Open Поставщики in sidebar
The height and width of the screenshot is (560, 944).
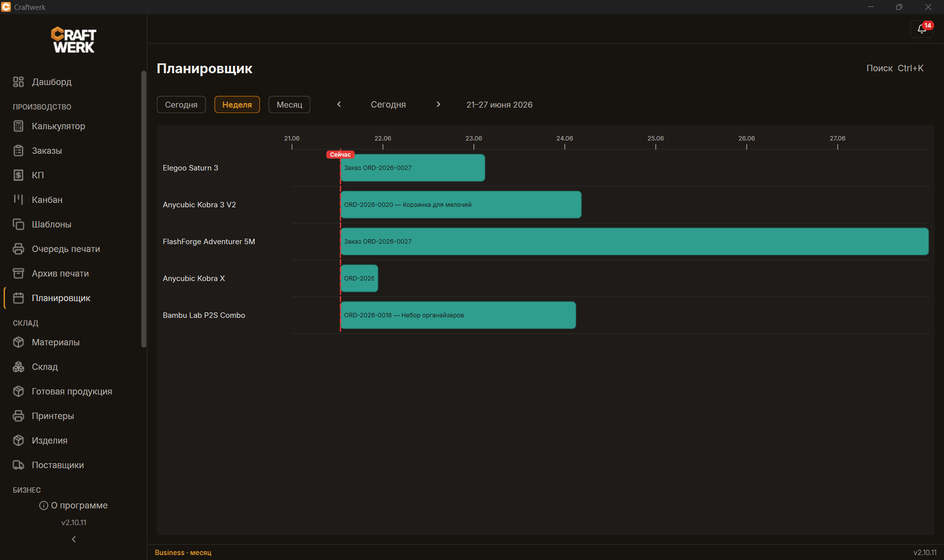(58, 465)
